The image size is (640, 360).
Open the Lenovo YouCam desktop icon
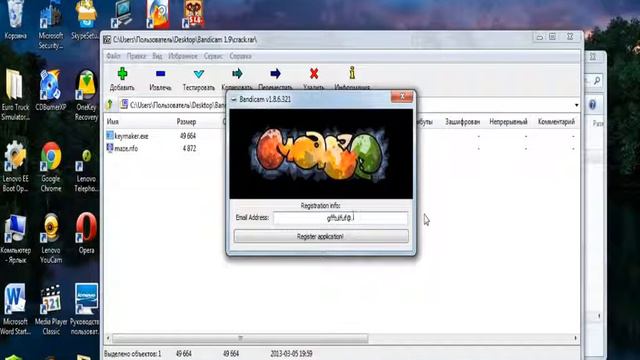pyautogui.click(x=51, y=238)
